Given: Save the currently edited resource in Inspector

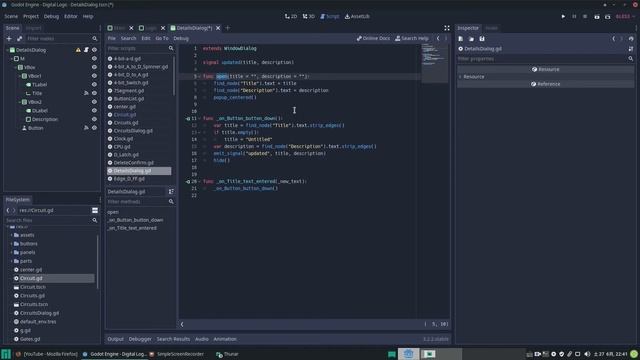Looking at the screenshot, I should coord(482,38).
